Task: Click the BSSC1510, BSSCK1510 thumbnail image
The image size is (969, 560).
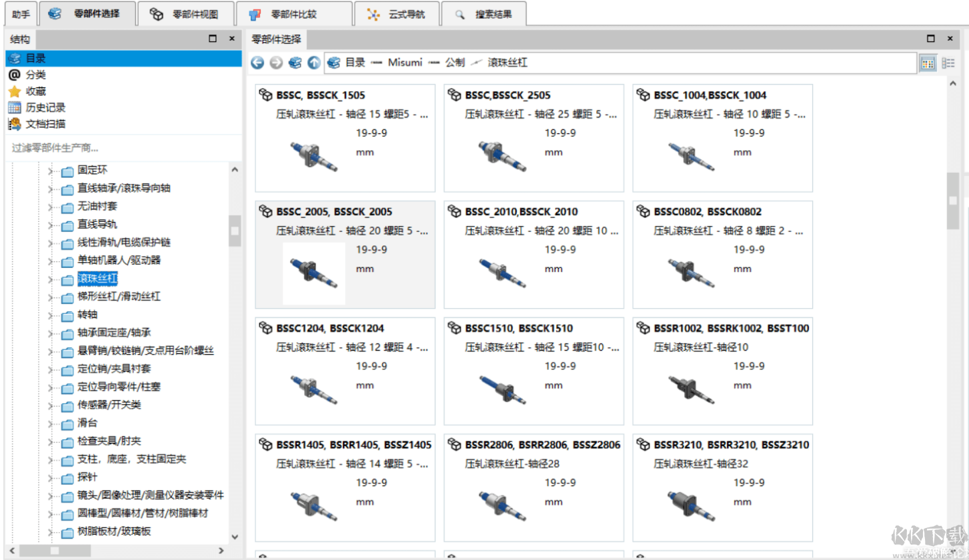Action: 503,389
